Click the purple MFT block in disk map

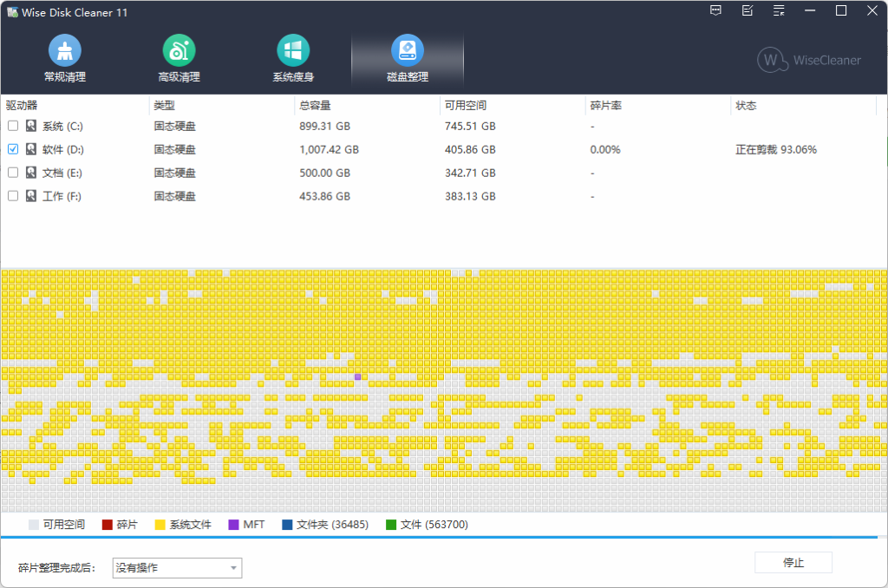[357, 376]
